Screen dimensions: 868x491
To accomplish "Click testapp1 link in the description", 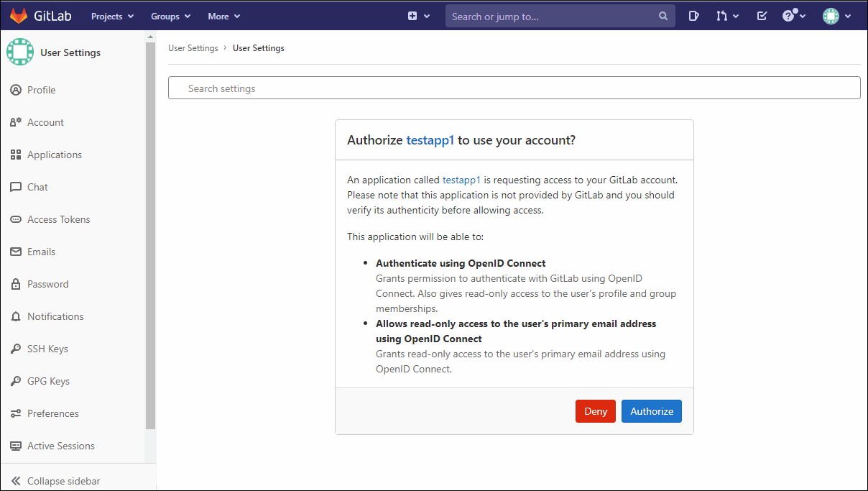I will pos(461,180).
